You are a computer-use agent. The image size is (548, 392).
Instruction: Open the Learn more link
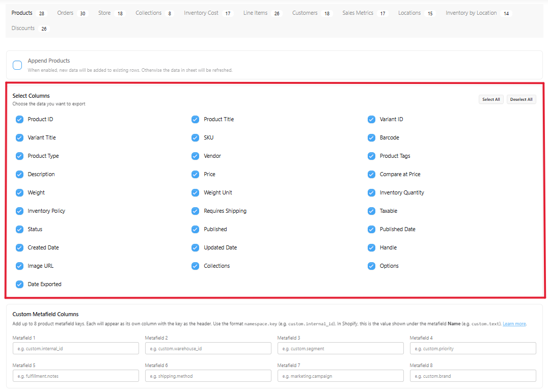[514, 324]
